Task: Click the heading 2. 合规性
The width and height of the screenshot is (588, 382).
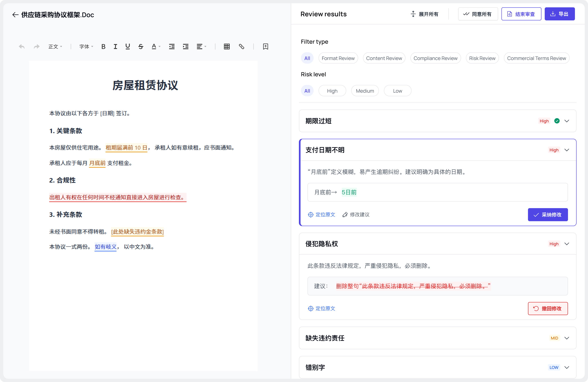Action: 62,180
